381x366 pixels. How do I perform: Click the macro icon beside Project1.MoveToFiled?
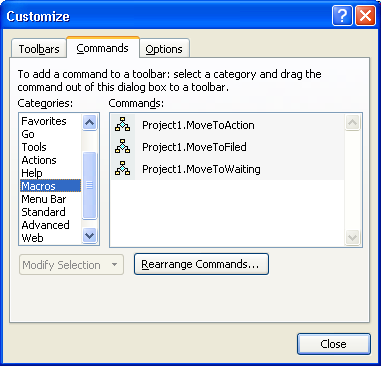pos(122,147)
